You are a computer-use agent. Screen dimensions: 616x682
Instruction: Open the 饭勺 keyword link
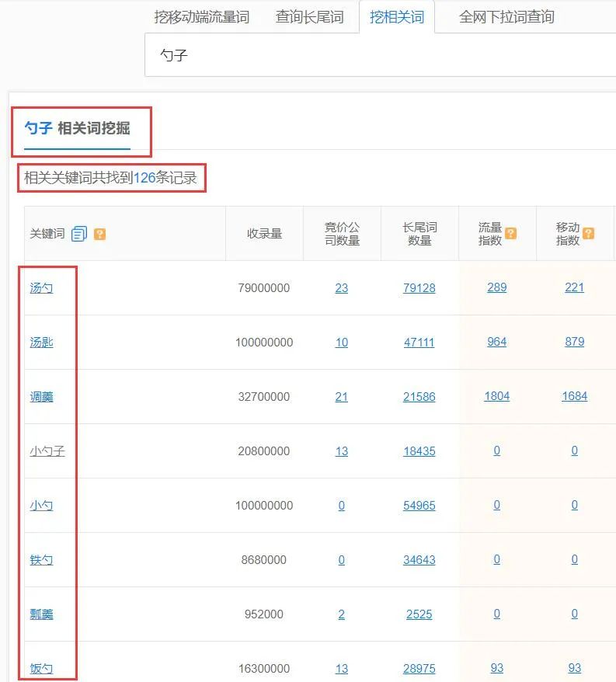[41, 669]
